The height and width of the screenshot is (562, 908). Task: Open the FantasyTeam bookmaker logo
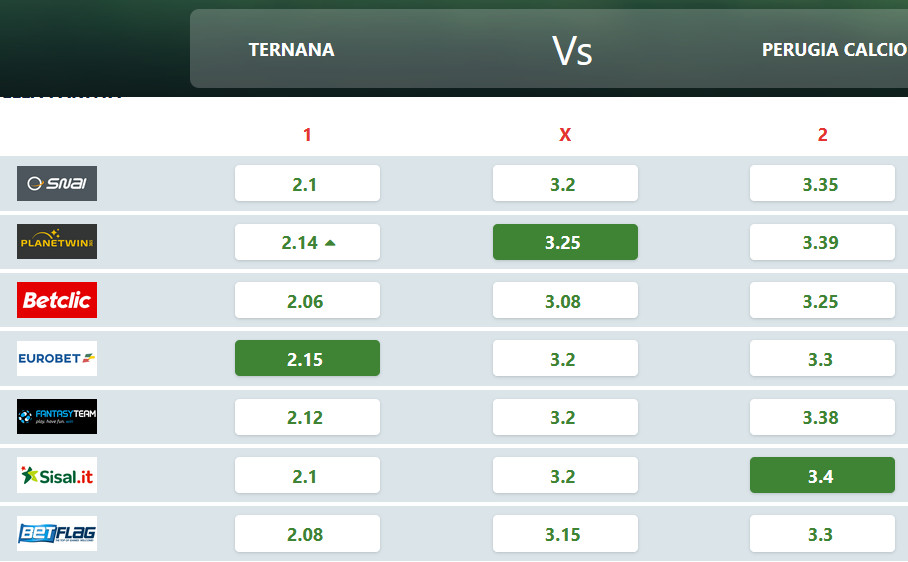pyautogui.click(x=57, y=416)
